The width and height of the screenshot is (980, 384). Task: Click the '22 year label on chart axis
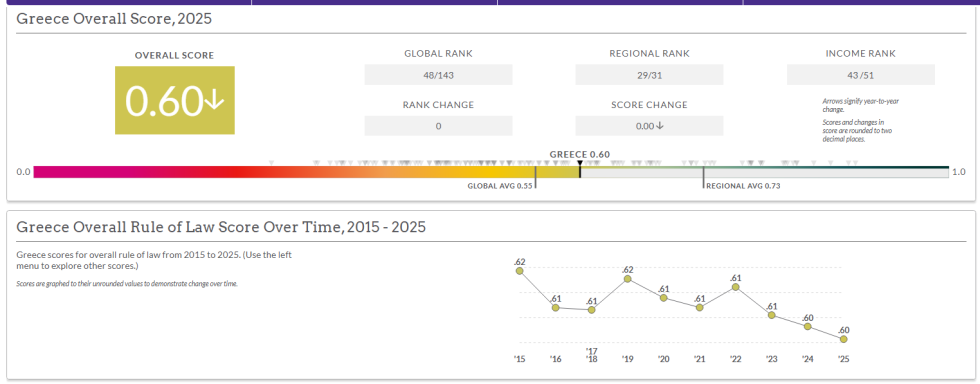(x=735, y=360)
